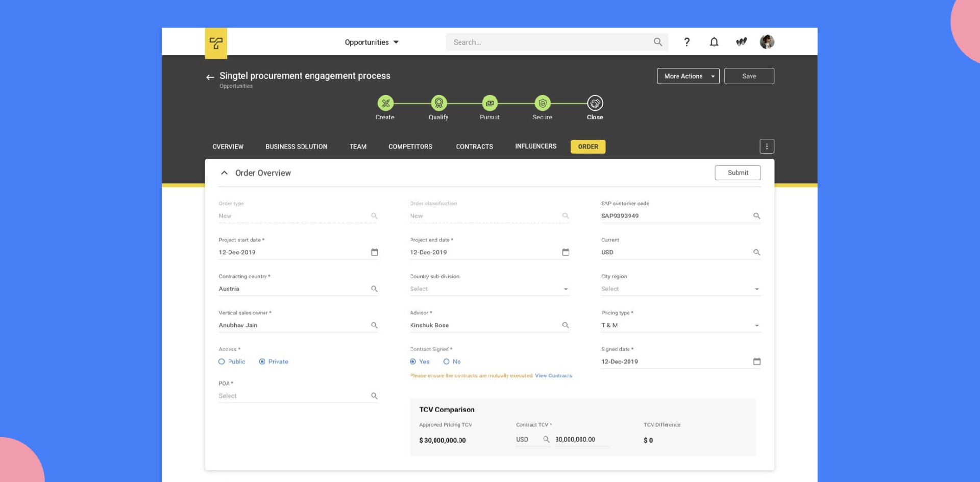
Task: Select the Close stage icon
Action: pos(595,103)
